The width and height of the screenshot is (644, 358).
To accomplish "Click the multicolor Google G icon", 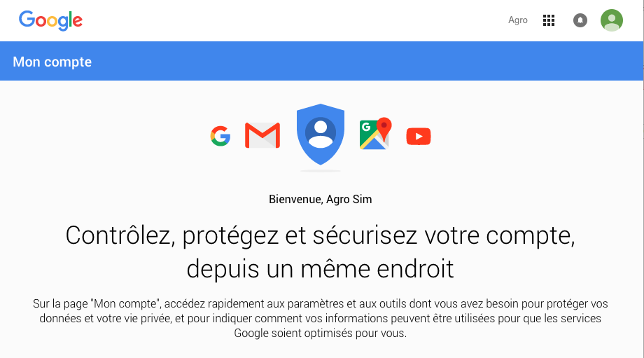I will (x=220, y=136).
